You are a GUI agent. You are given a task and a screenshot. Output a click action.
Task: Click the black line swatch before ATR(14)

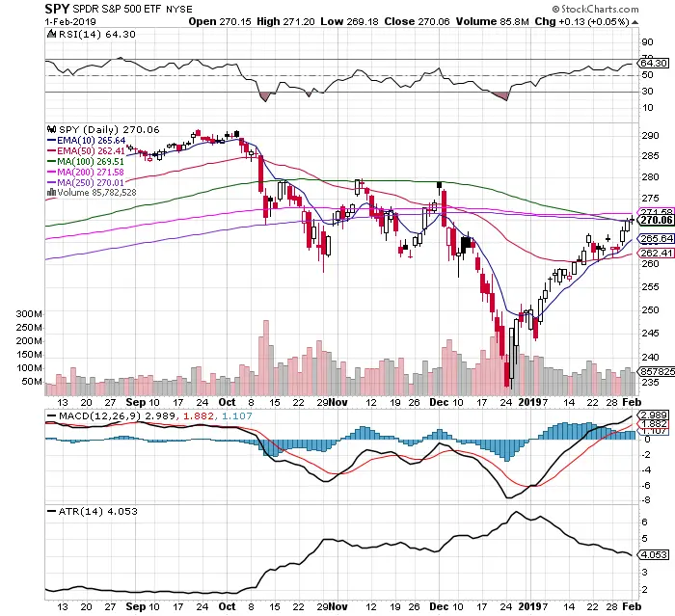point(51,511)
